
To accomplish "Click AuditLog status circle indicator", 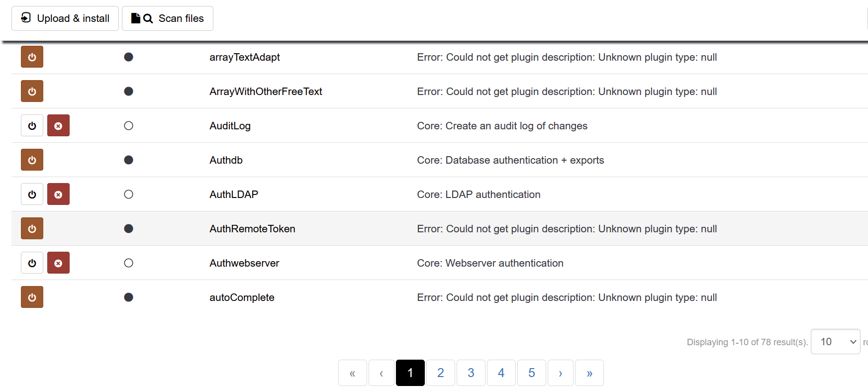I will click(x=128, y=126).
